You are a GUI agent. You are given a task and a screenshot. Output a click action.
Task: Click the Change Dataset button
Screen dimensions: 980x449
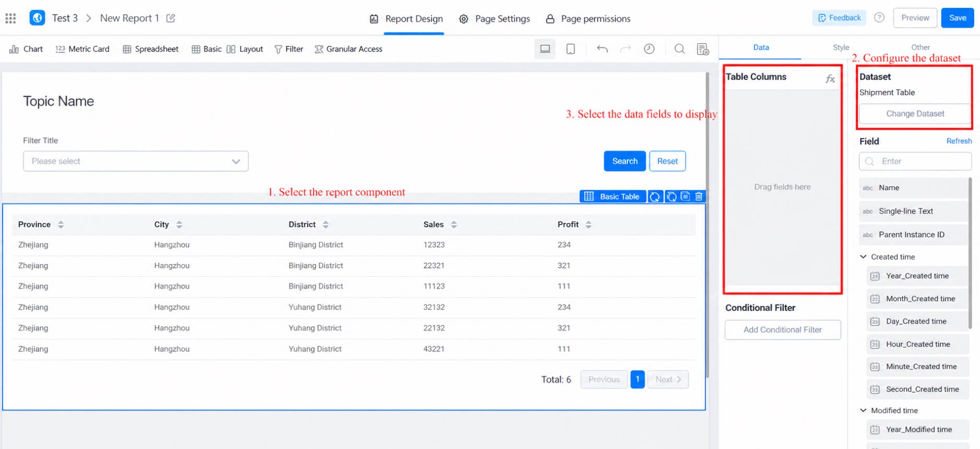(x=915, y=114)
